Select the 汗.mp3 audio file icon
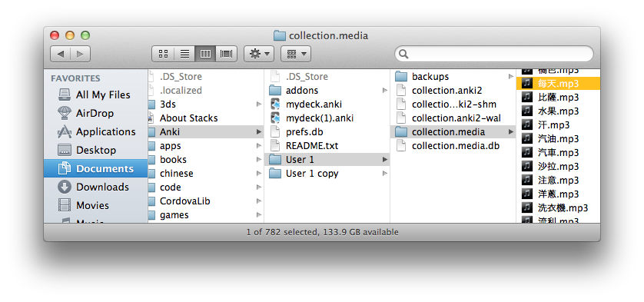 pyautogui.click(x=527, y=125)
